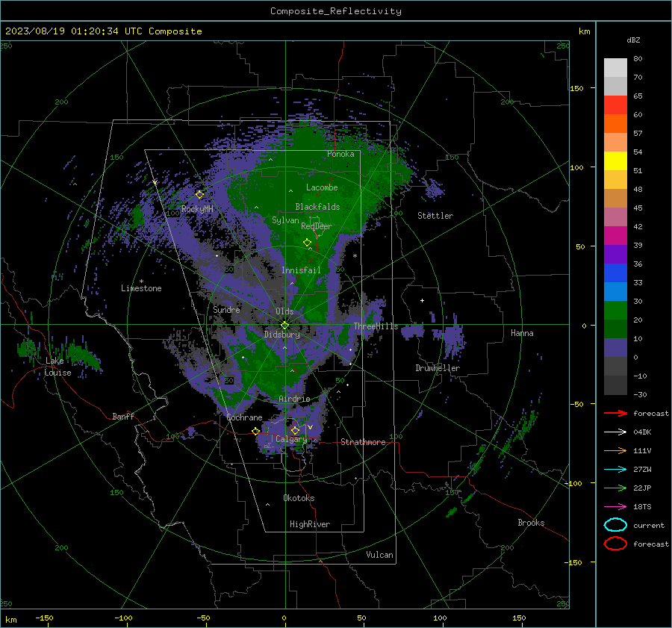
Task: Click the Vulcan town label
Action: coord(379,555)
